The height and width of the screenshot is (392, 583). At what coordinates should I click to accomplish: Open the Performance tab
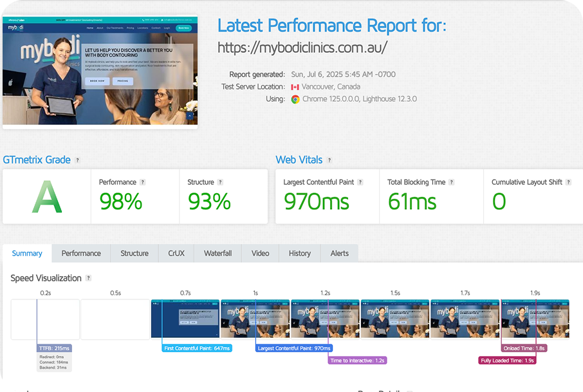pyautogui.click(x=81, y=253)
